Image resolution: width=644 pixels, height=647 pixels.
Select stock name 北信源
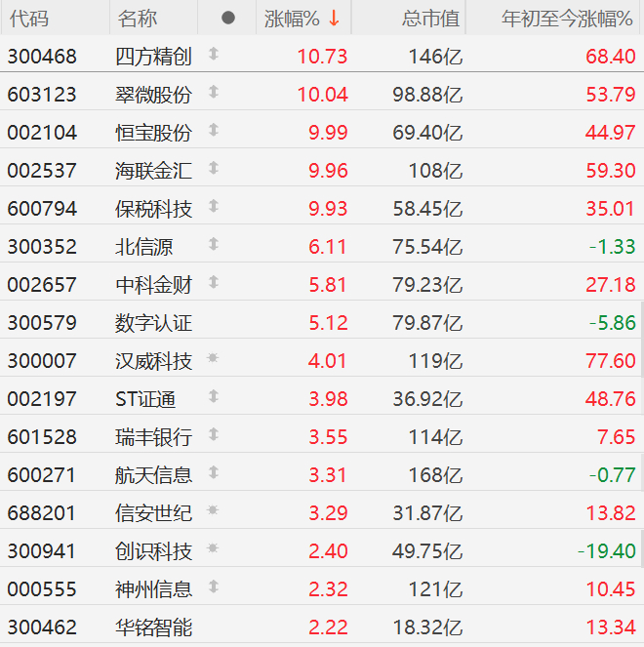144,247
